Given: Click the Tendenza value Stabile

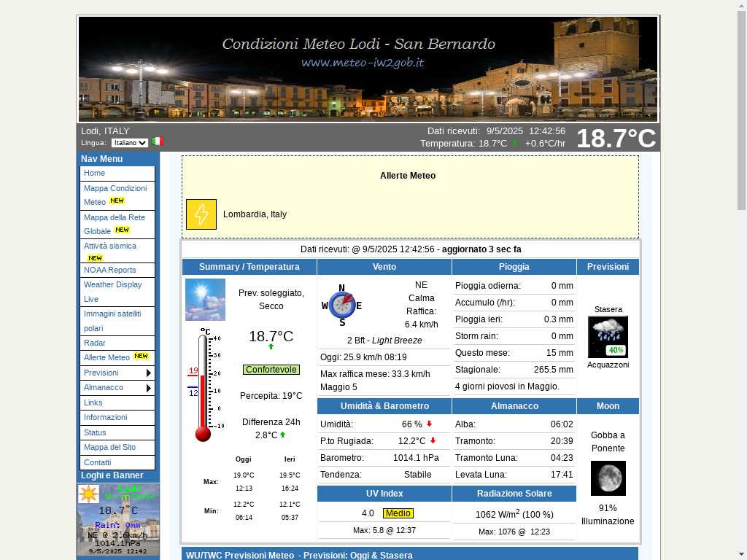Looking at the screenshot, I should click(x=418, y=475).
